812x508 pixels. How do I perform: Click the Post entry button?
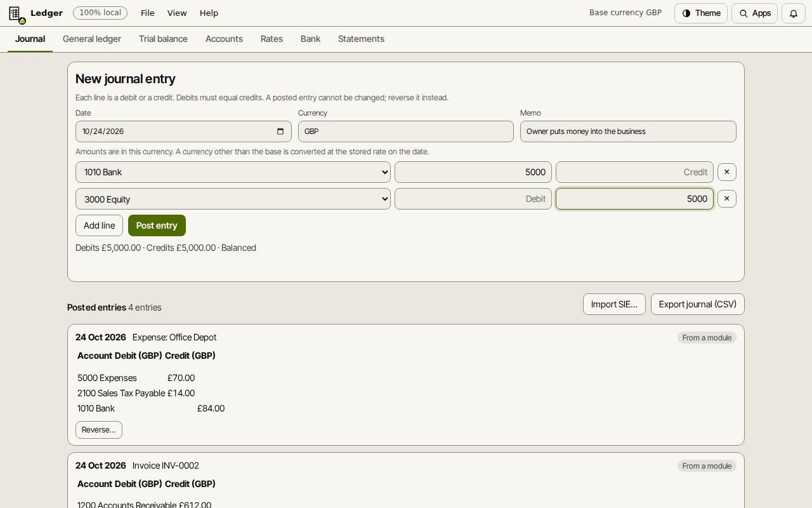[x=157, y=225]
